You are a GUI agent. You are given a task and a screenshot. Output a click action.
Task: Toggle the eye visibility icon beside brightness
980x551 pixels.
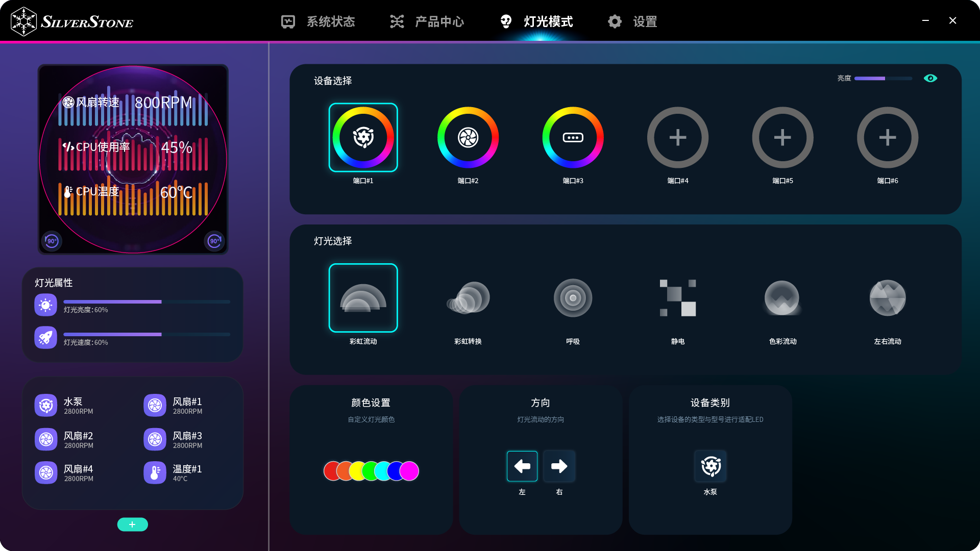click(930, 78)
